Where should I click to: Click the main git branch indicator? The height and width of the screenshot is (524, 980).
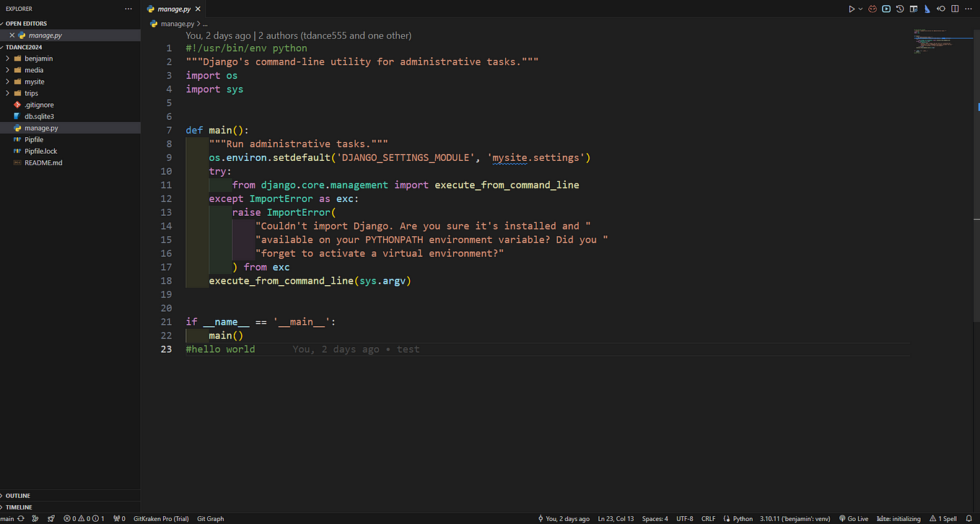pyautogui.click(x=7, y=518)
